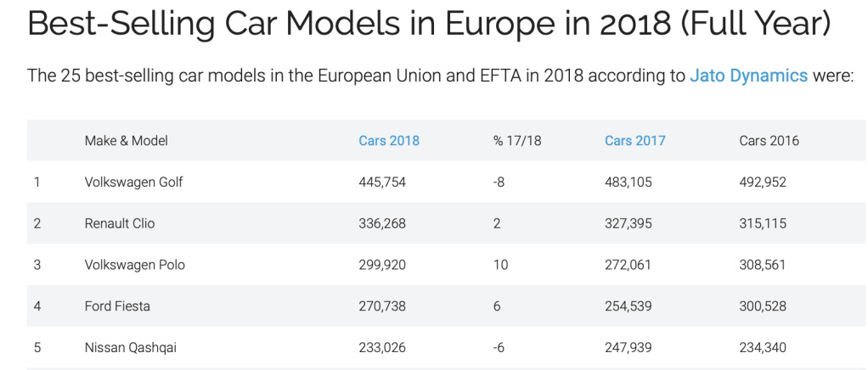Image resolution: width=868 pixels, height=370 pixels.
Task: Select the Nissan Qashqai model name
Action: (131, 347)
